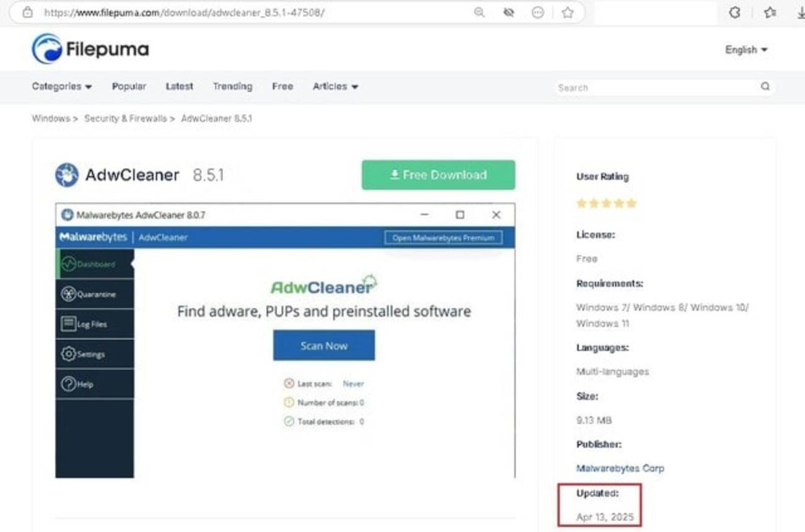The height and width of the screenshot is (532, 805).
Task: Follow the Windows breadcrumb link
Action: pos(51,118)
